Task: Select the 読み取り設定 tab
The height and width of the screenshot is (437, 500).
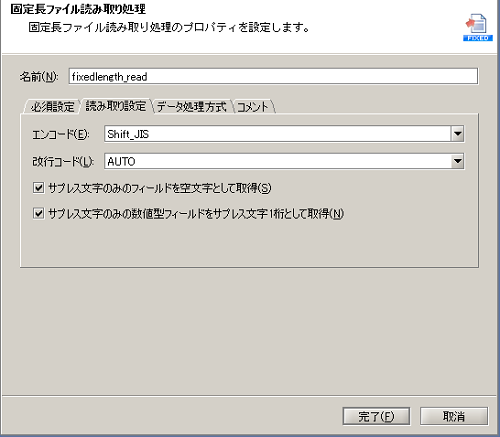Action: (x=116, y=106)
